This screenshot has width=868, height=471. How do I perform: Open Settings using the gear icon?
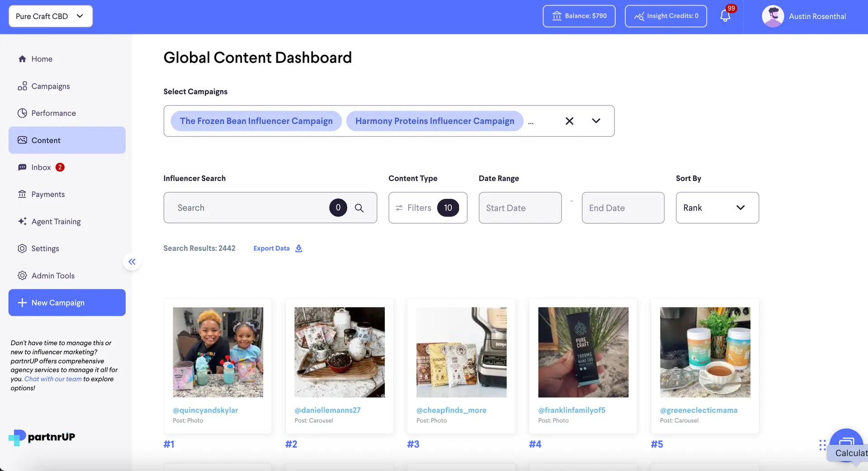tap(22, 248)
